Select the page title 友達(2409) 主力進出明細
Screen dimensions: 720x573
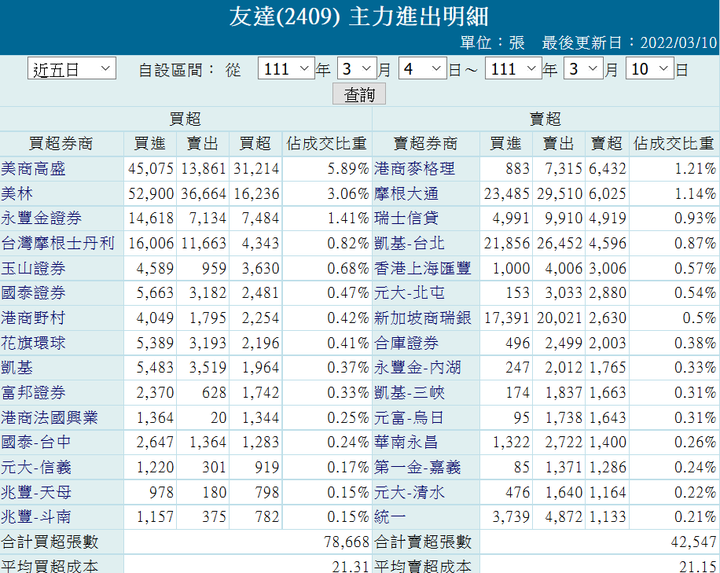coord(359,17)
